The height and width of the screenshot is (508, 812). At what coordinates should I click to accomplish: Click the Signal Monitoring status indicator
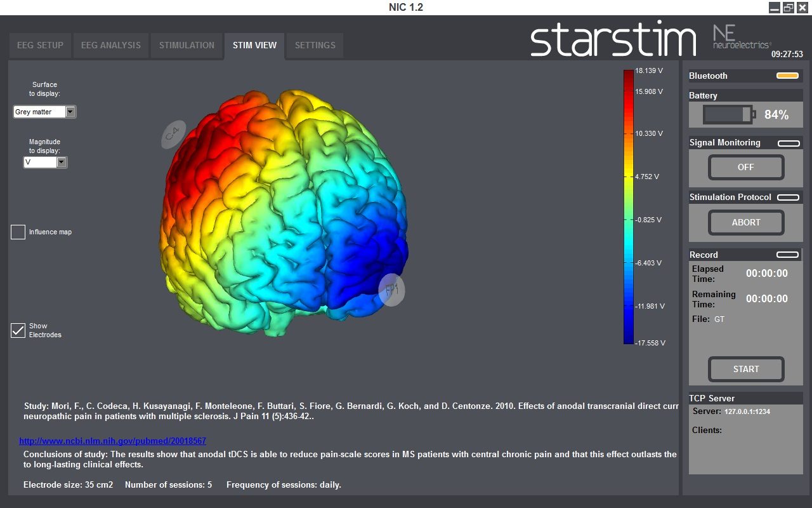pyautogui.click(x=788, y=143)
